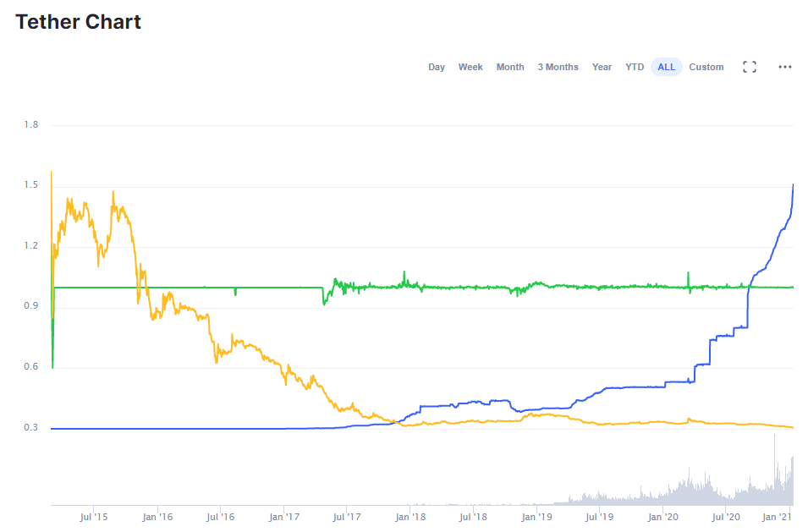This screenshot has height=532, width=808.
Task: Switch to the Week range
Action: 470,67
